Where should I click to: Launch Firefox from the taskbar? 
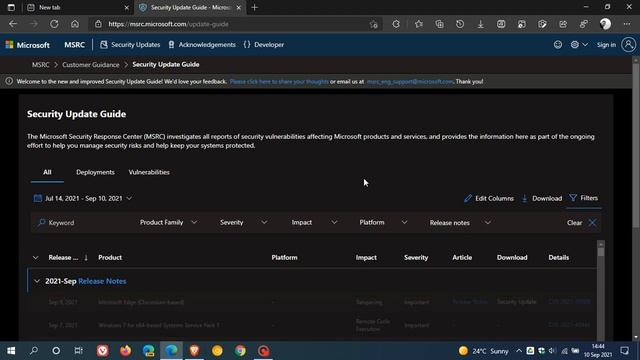[x=125, y=351]
